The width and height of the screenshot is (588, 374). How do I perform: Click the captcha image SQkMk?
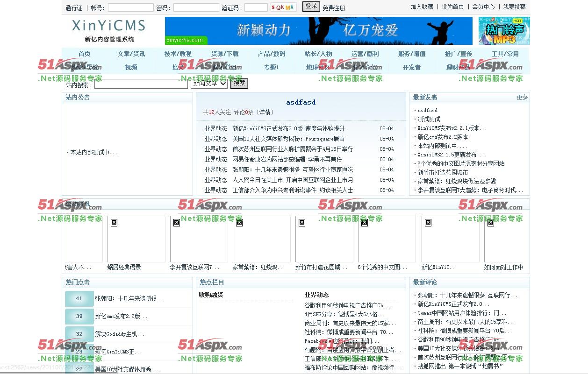pyautogui.click(x=283, y=7)
